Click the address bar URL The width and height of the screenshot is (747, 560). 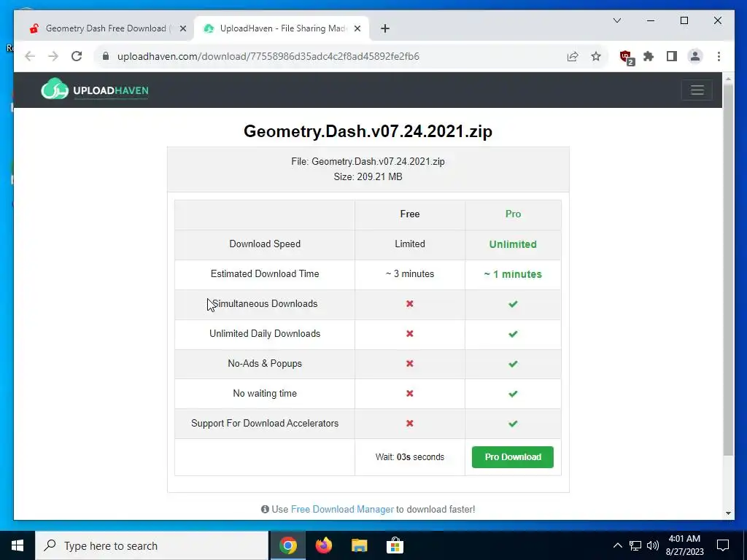268,56
